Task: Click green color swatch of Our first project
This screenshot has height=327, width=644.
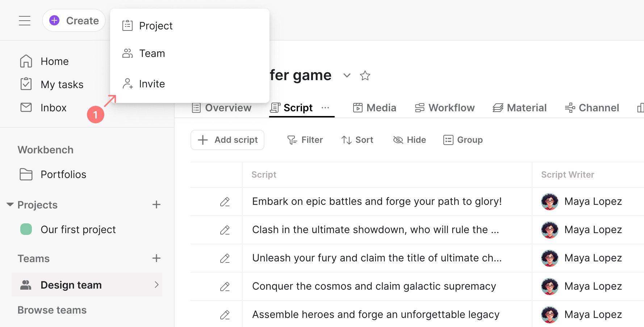Action: tap(26, 229)
